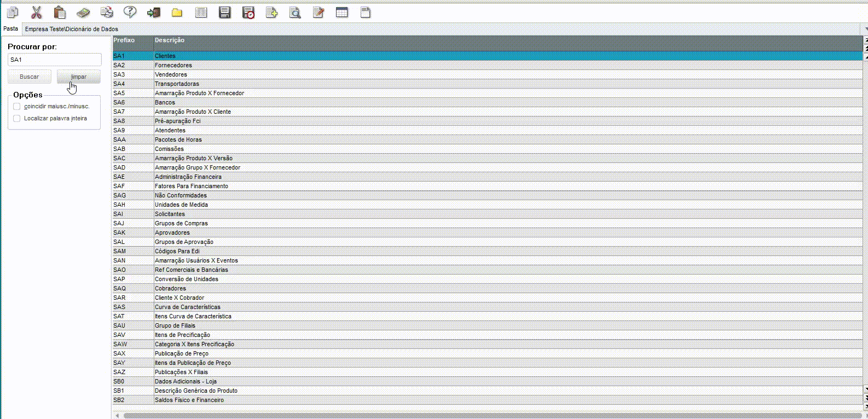Click Amarração Grupo X Fornecedor row

click(488, 167)
